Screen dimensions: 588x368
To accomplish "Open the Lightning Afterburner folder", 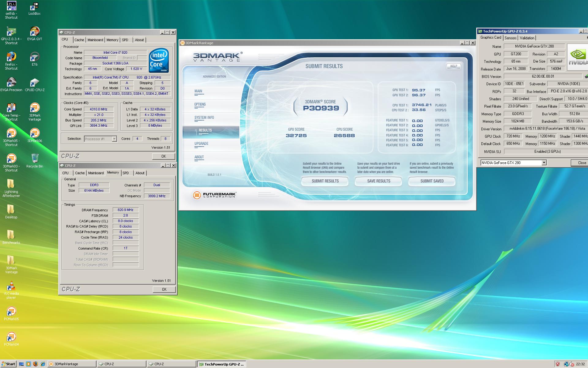I will [11, 188].
